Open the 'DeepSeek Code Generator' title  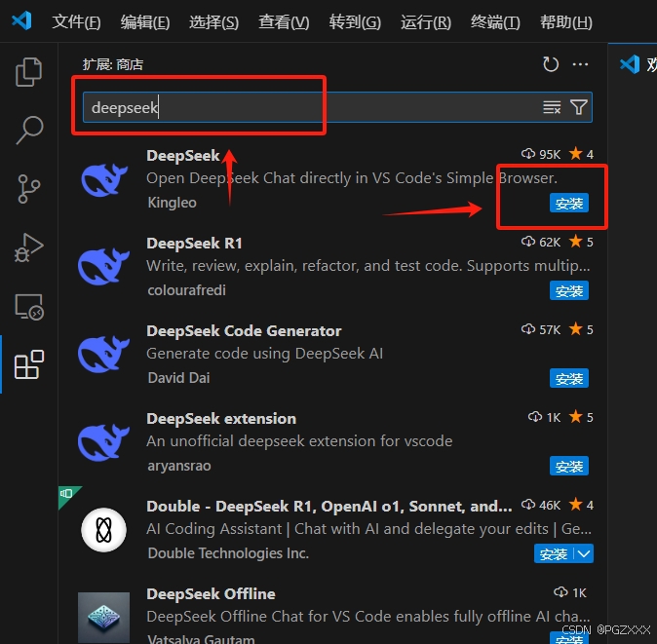tap(244, 331)
